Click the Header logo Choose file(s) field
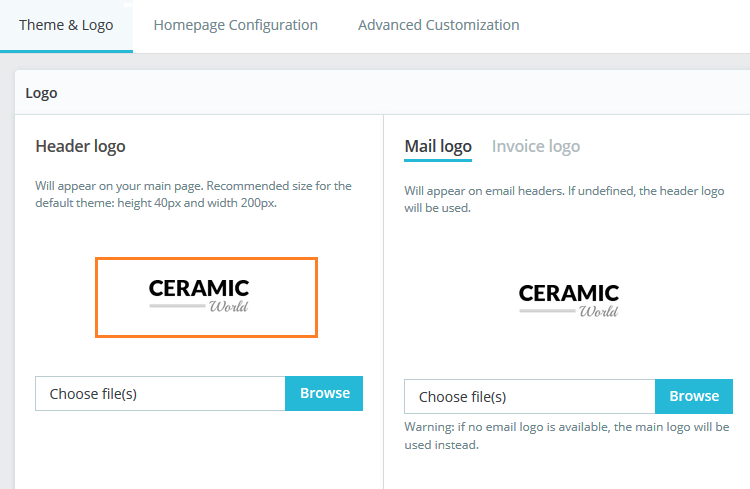Viewport: 750px width, 489px height. pyautogui.click(x=160, y=394)
